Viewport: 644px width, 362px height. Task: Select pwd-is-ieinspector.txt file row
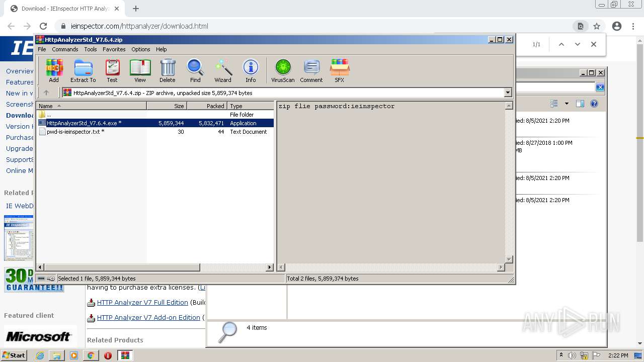pos(155,132)
